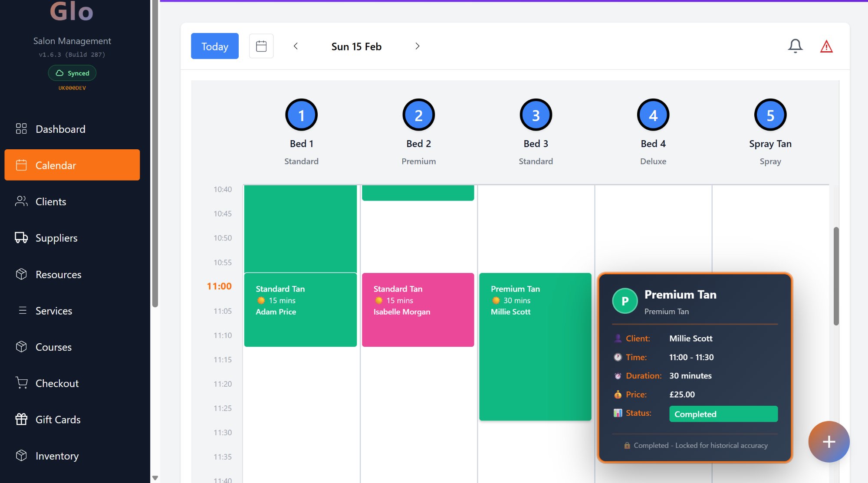Open Inventory via the box icon
This screenshot has height=483, width=868.
[21, 456]
